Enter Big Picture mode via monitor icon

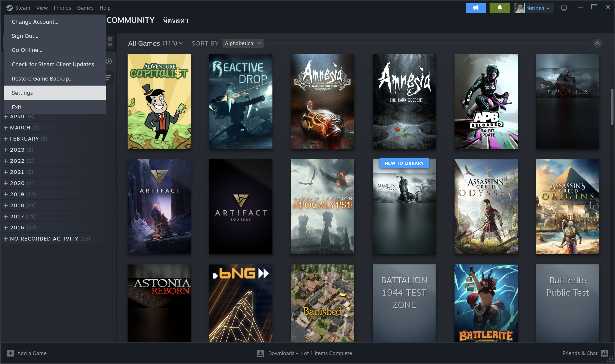(564, 8)
